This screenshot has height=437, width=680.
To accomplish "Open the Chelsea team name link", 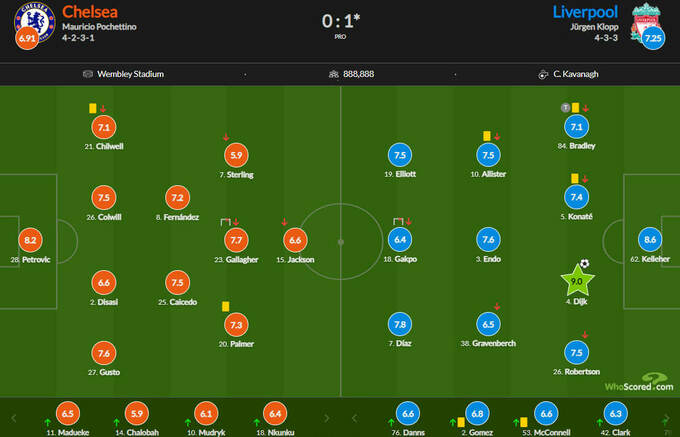I will 89,11.
